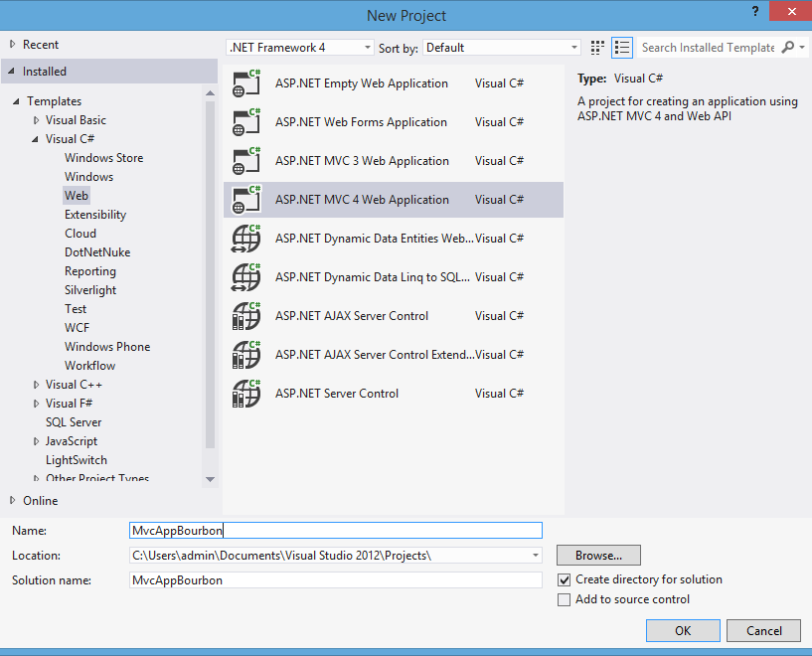
Task: Click the Dynamic Data Entities template icon
Action: pyautogui.click(x=245, y=239)
